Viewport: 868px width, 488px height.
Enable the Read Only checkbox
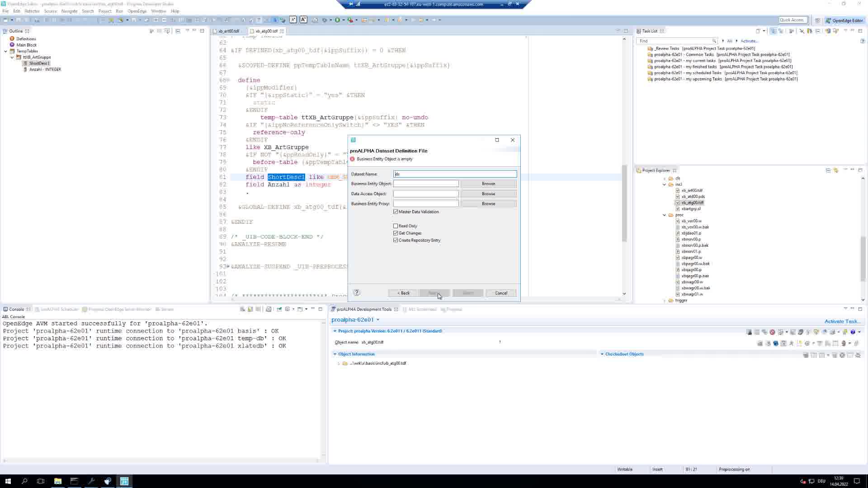coord(396,226)
